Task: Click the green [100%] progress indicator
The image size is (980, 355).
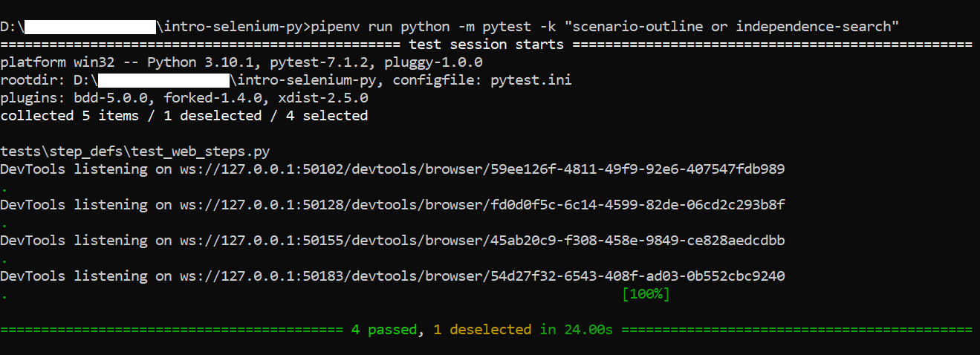Action: 646,294
